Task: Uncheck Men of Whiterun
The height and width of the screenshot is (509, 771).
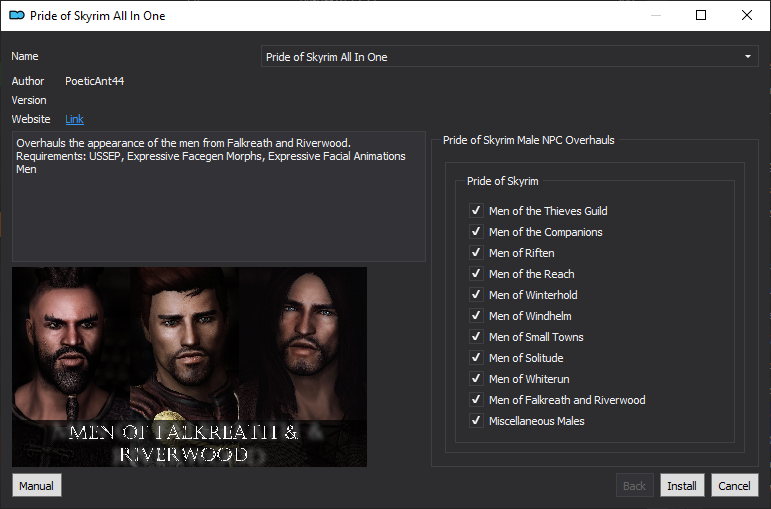Action: tap(476, 379)
